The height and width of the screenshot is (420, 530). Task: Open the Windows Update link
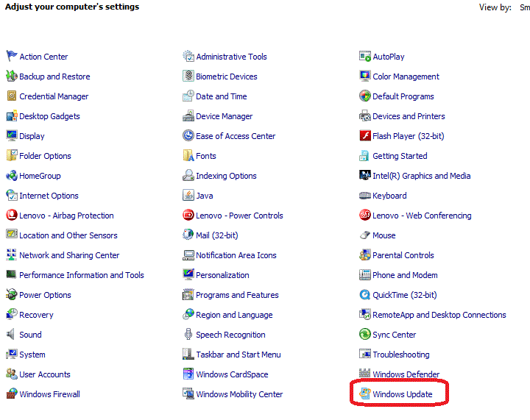402,394
